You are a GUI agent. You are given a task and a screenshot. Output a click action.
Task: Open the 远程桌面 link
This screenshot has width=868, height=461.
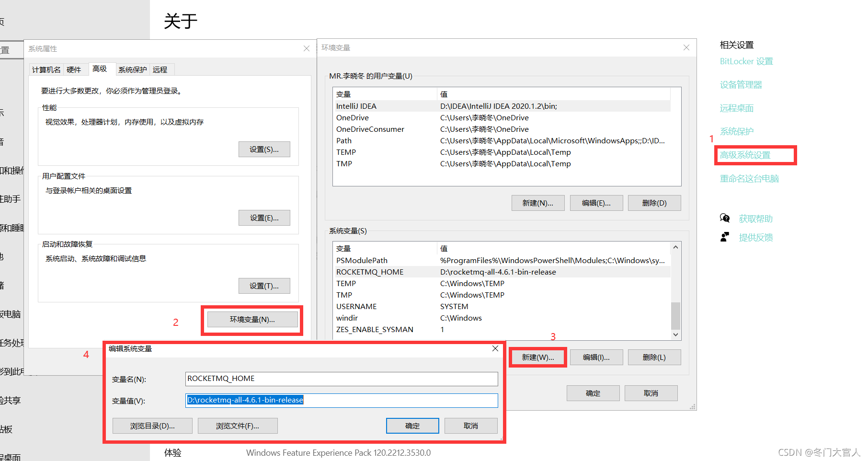pyautogui.click(x=737, y=108)
